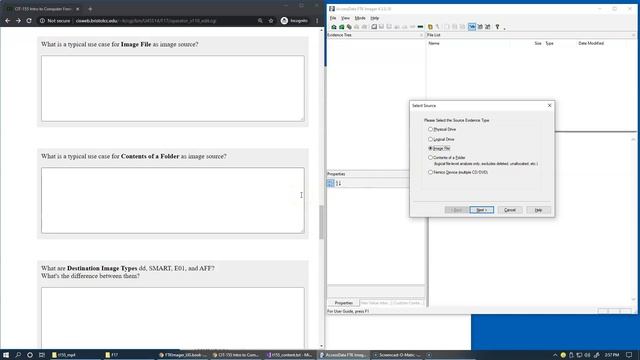Click the Image File use case answer box
The height and width of the screenshot is (360, 640).
(x=173, y=89)
